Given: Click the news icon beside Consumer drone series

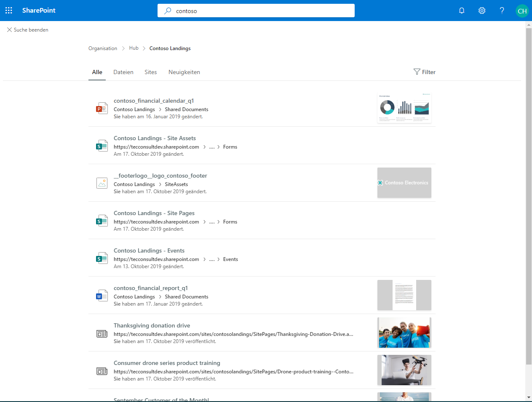Looking at the screenshot, I should tap(102, 371).
